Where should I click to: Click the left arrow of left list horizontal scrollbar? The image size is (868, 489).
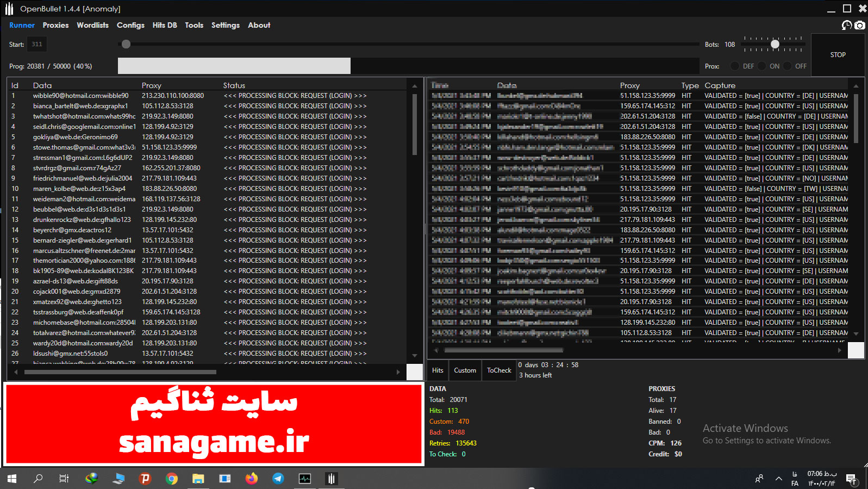16,372
